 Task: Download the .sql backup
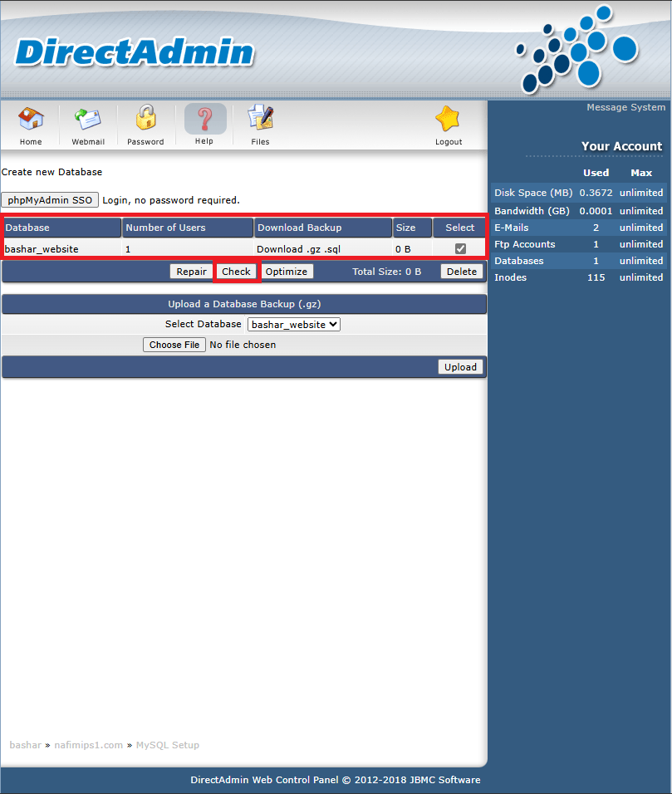coord(332,249)
